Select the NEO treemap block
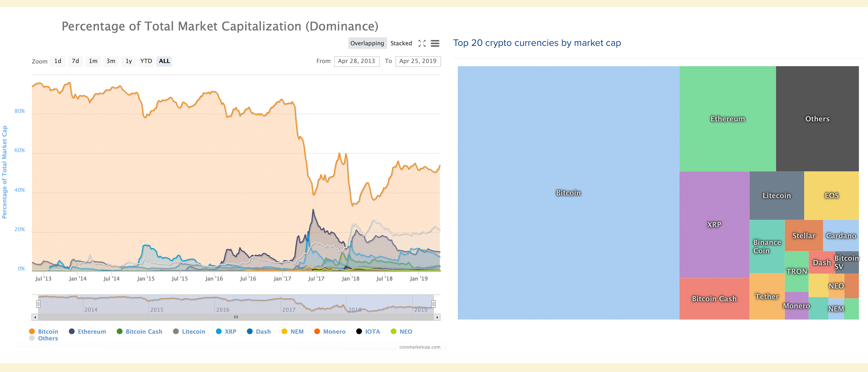The width and height of the screenshot is (868, 372). 836,286
